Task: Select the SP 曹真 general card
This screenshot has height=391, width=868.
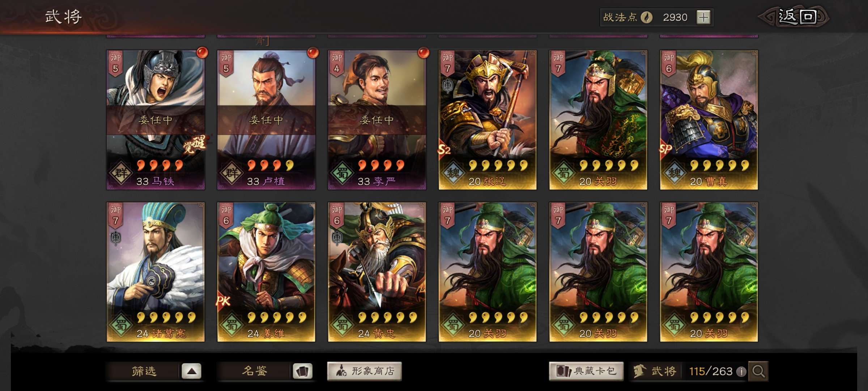Action: (709, 120)
